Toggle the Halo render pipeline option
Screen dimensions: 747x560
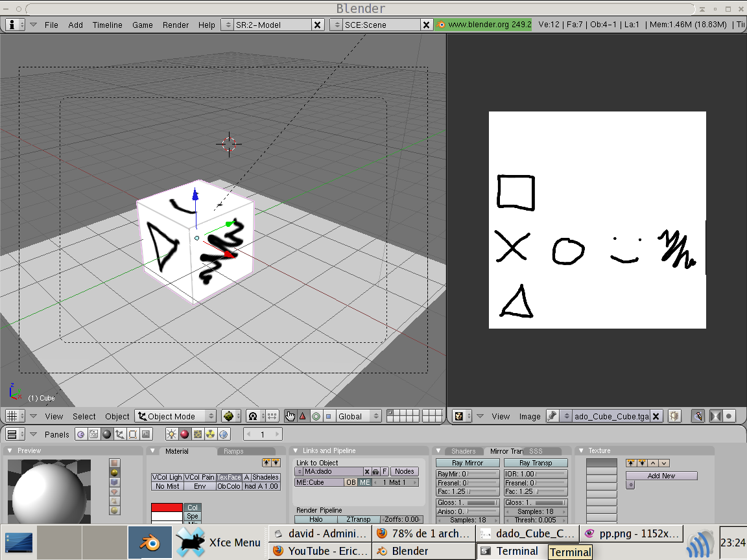click(316, 519)
